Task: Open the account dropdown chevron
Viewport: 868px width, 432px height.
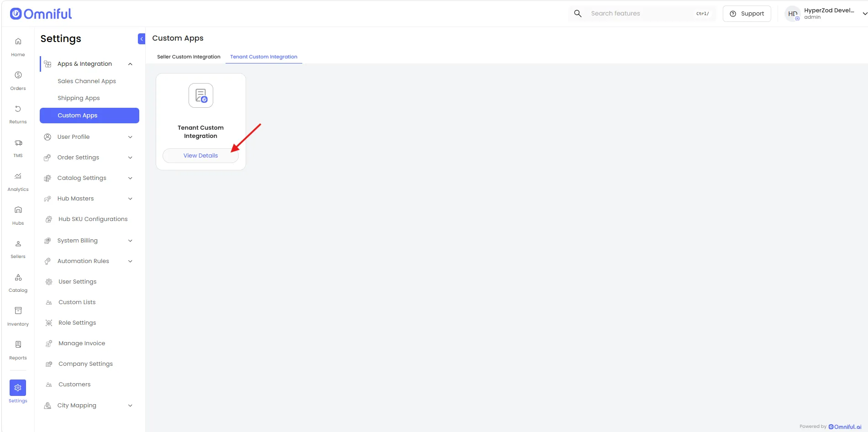Action: tap(864, 14)
